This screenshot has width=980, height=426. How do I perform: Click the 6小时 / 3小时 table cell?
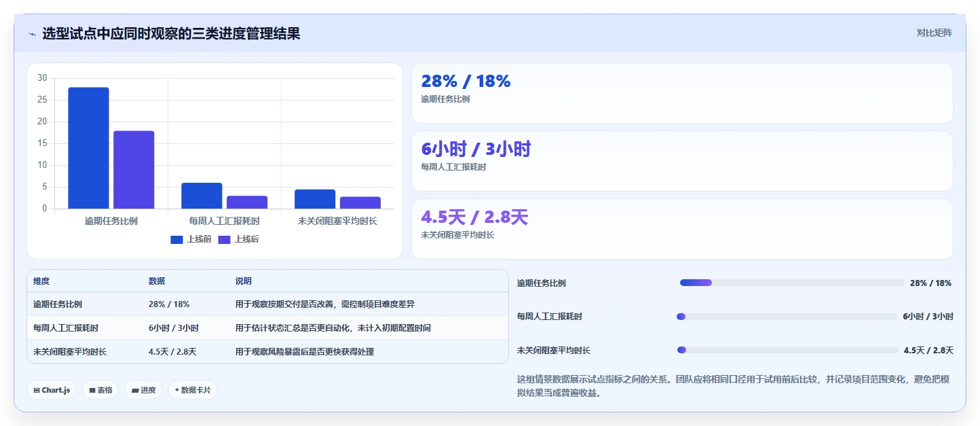click(174, 328)
